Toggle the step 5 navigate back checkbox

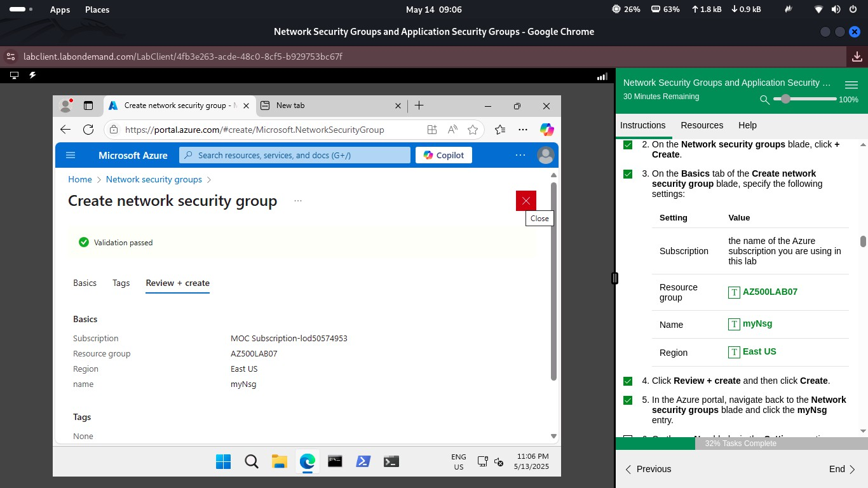click(628, 400)
